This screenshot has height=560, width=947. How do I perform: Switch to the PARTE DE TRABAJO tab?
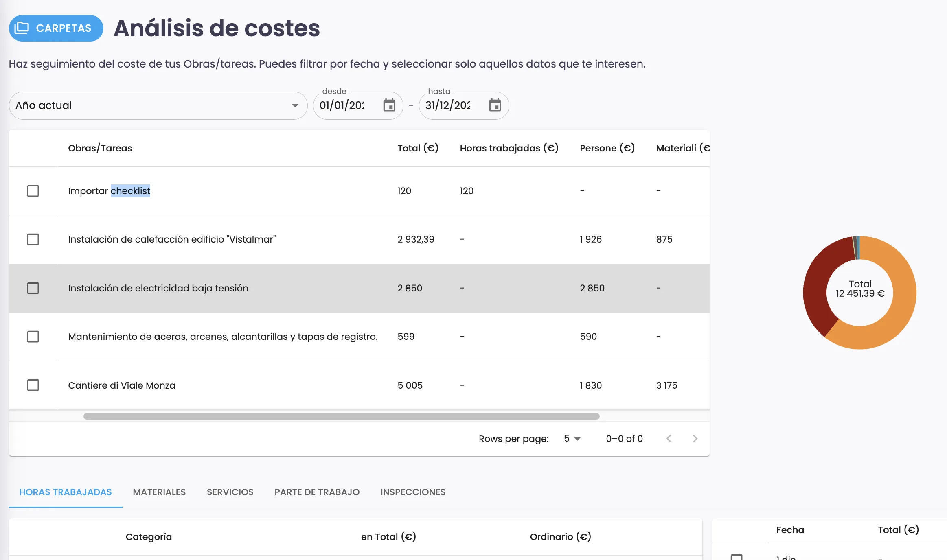point(317,492)
